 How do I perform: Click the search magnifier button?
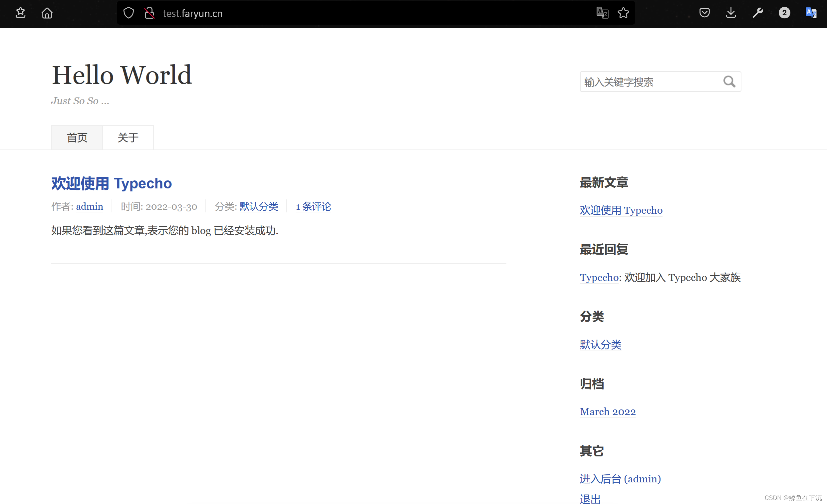(x=729, y=82)
